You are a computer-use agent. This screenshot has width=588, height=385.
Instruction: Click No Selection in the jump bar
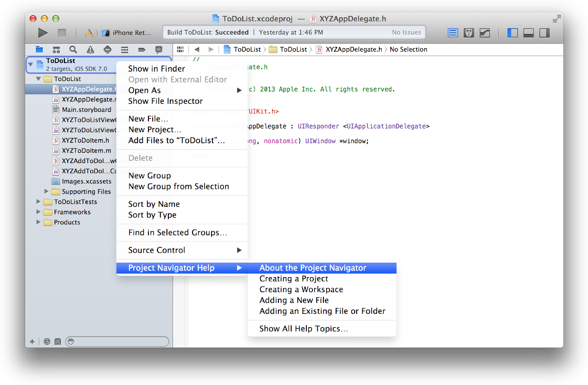click(x=408, y=49)
